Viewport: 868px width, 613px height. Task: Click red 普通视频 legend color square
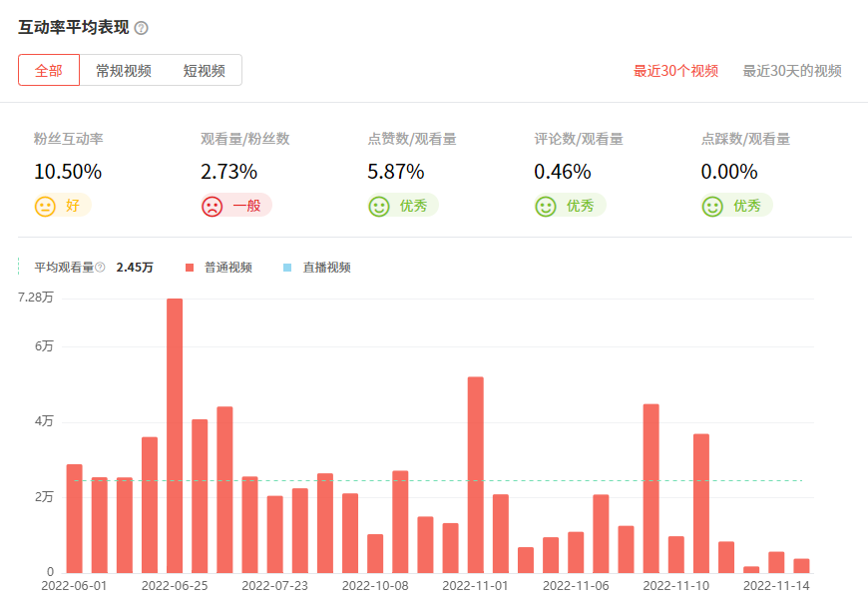tap(190, 268)
